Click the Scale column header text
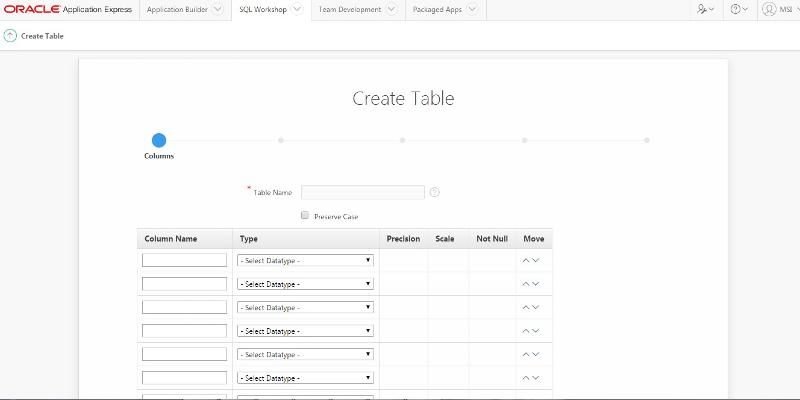This screenshot has width=800, height=400. click(444, 239)
